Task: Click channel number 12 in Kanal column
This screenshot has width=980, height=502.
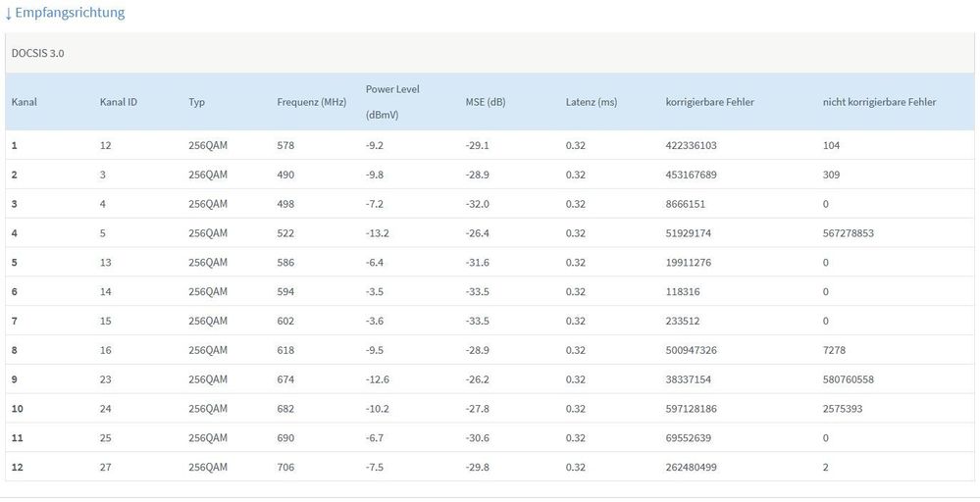Action: pos(17,468)
